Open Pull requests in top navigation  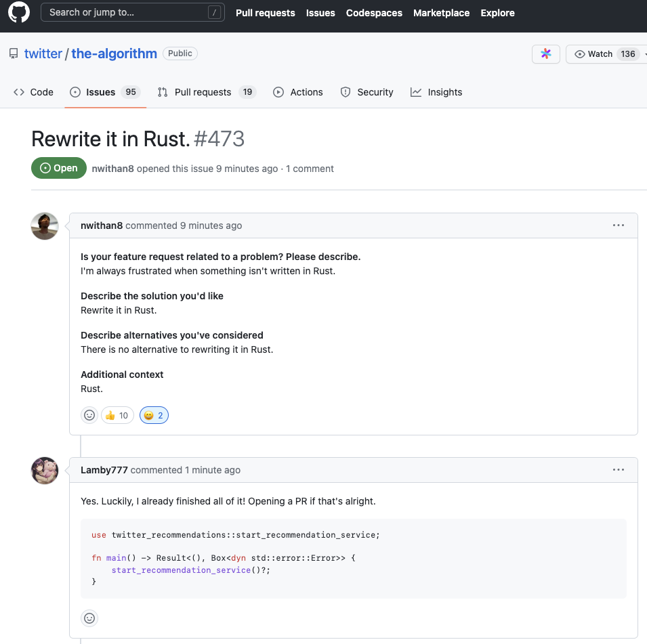266,13
